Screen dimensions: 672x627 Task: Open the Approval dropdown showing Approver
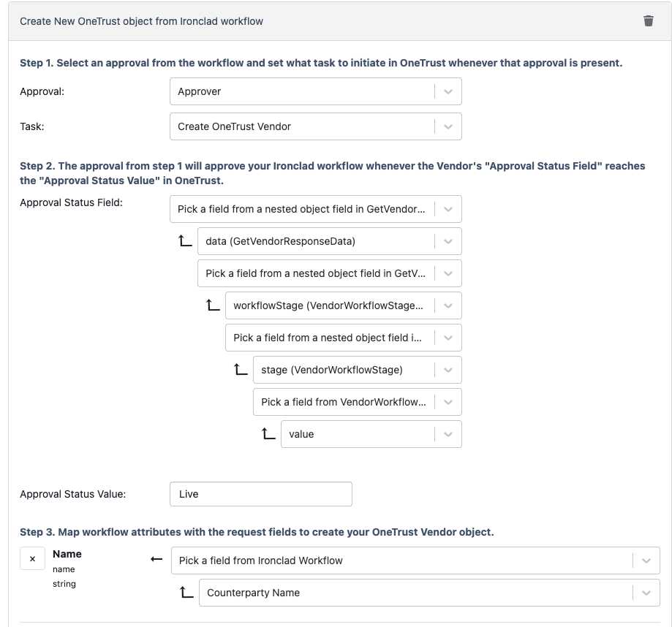click(x=316, y=91)
